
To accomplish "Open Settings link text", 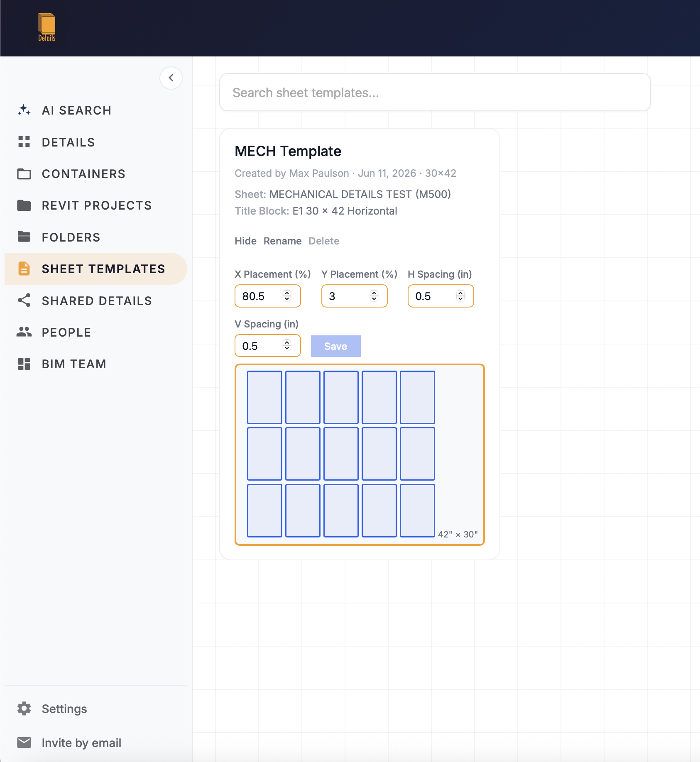I will click(64, 709).
